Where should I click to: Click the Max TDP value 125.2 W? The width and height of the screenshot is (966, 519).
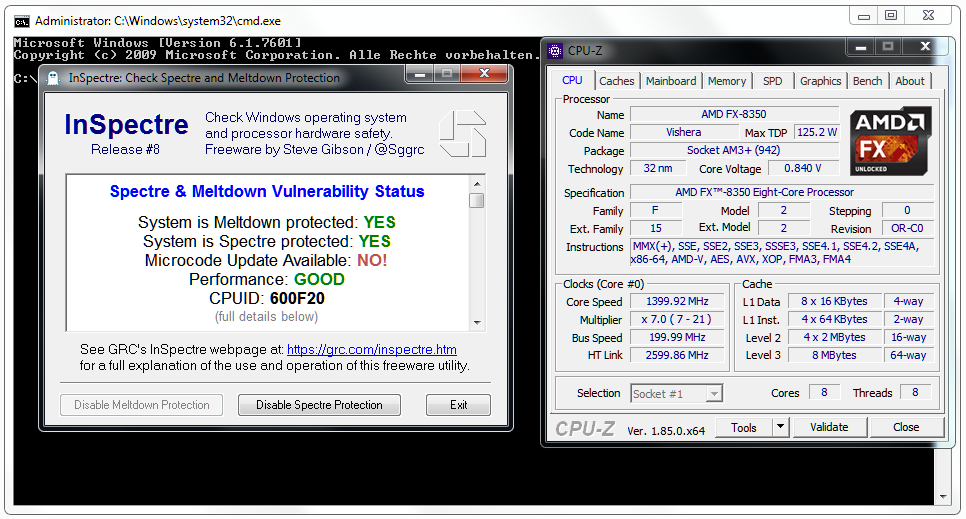pos(817,133)
